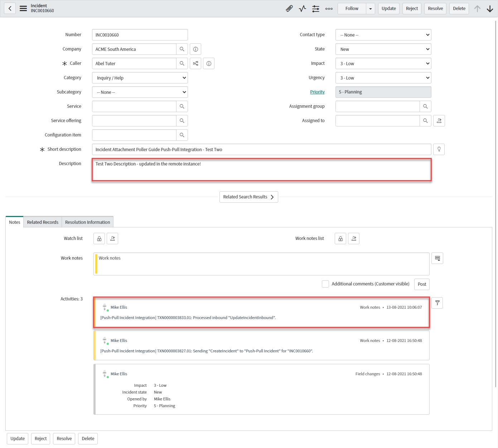The image size is (498, 448).
Task: Open the hamburger context menu icon
Action: click(23, 9)
